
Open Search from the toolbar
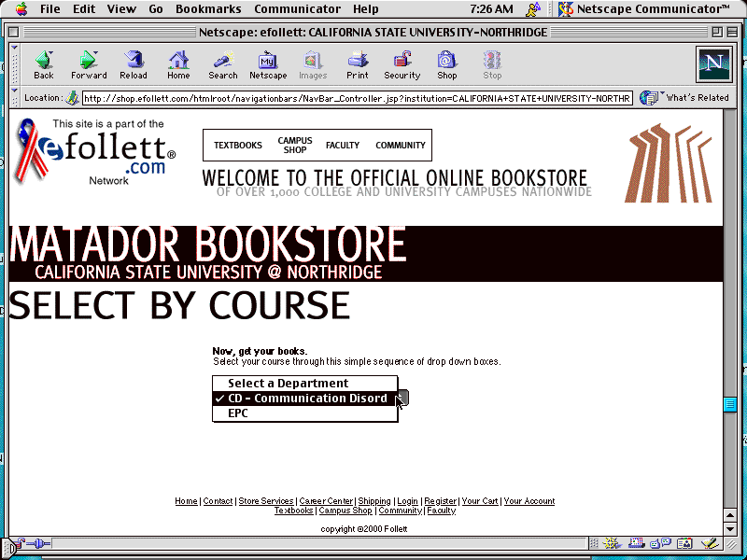point(222,64)
